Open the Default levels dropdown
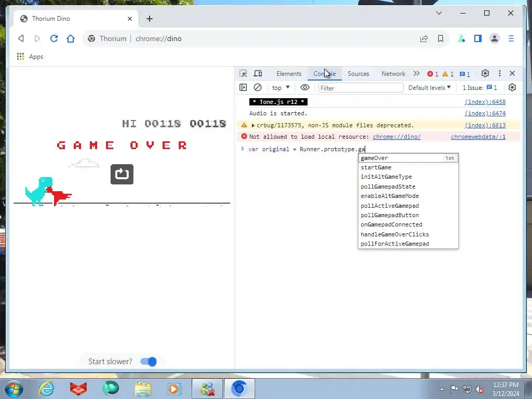The width and height of the screenshot is (532, 399). click(x=429, y=87)
